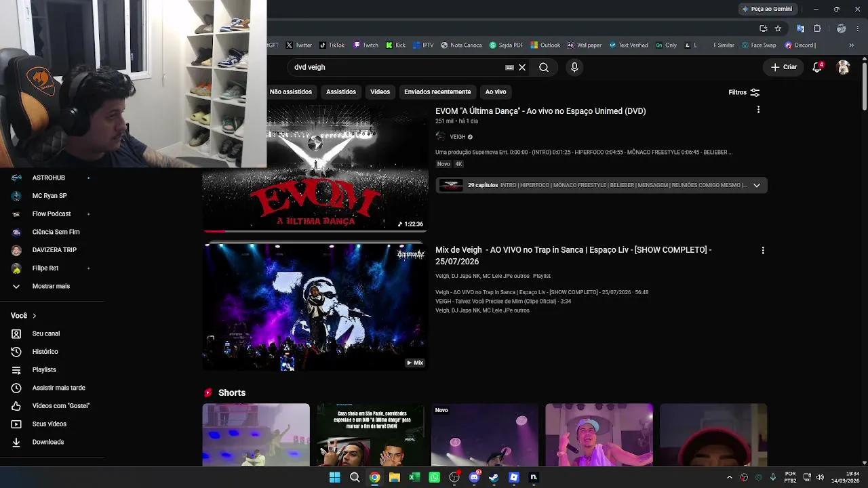868x488 pixels.
Task: Bookmark this page with the star icon
Action: pos(778,28)
